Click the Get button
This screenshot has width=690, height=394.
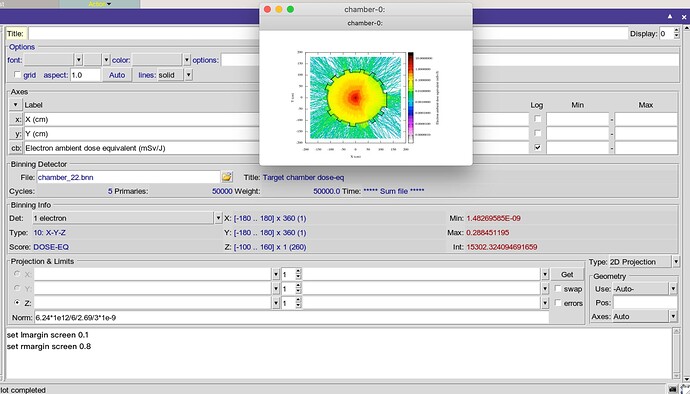(567, 274)
